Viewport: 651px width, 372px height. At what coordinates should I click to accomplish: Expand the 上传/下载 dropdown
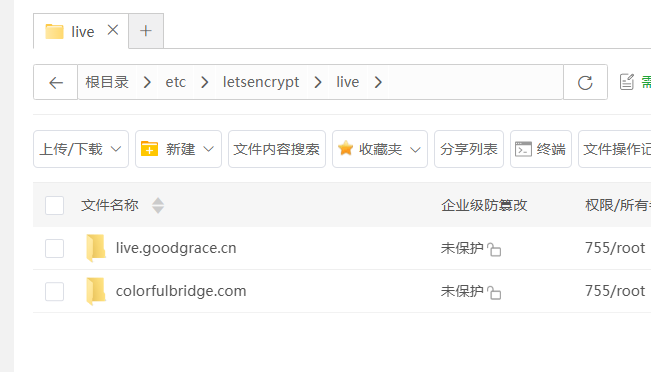(x=81, y=149)
